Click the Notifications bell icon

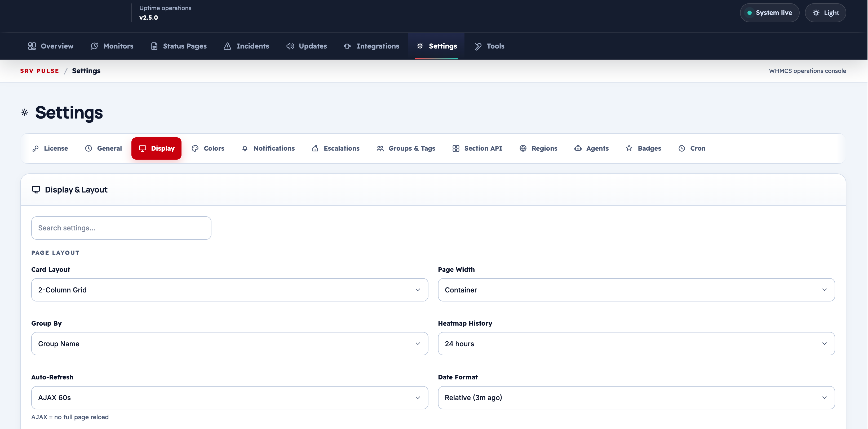(x=245, y=148)
